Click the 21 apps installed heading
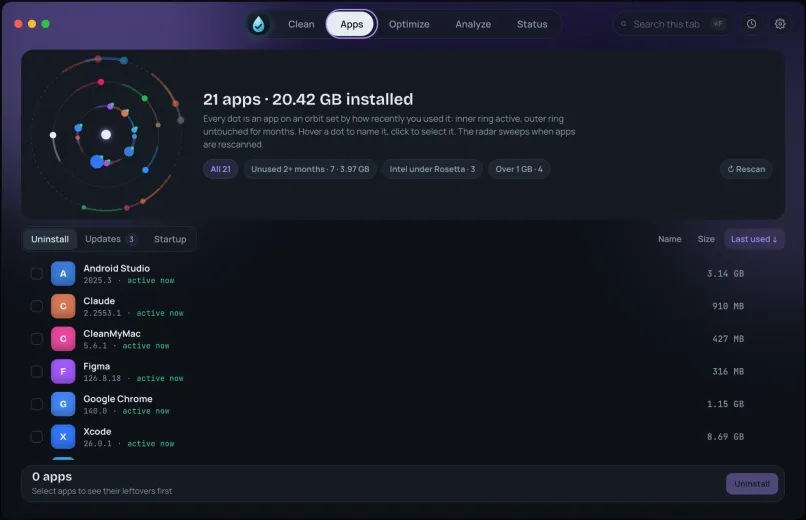Screen dimensions: 806x520 click(x=308, y=99)
